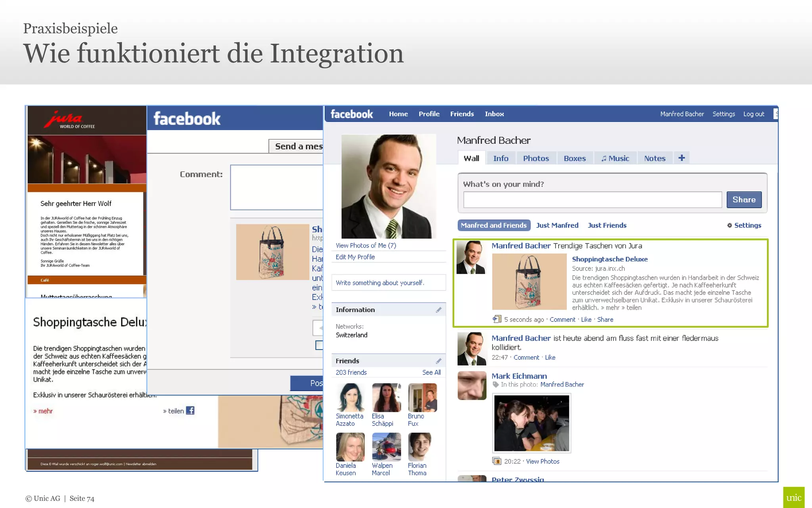Image resolution: width=812 pixels, height=508 pixels.
Task: Click the tag icon beside In this photo
Action: (x=496, y=384)
